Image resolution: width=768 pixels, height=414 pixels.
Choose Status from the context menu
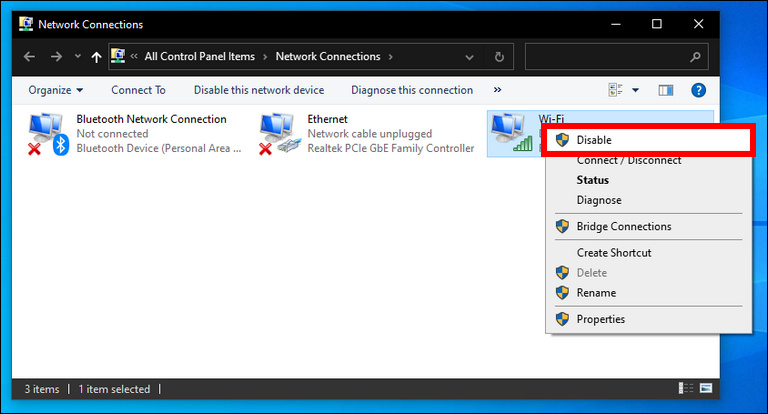[x=648, y=180]
